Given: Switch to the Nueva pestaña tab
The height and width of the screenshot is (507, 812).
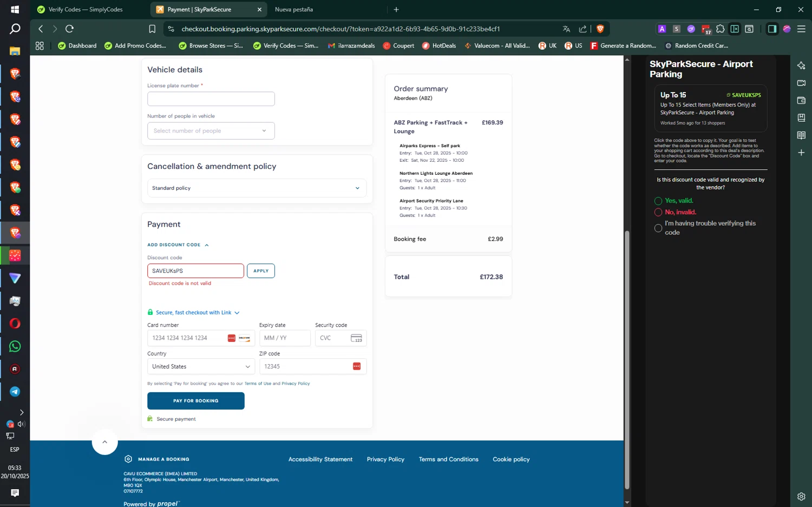Looking at the screenshot, I should [x=294, y=9].
